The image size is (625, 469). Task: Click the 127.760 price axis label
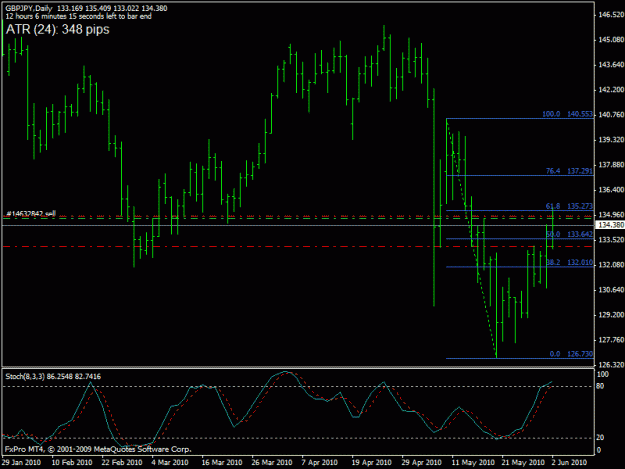611,340
